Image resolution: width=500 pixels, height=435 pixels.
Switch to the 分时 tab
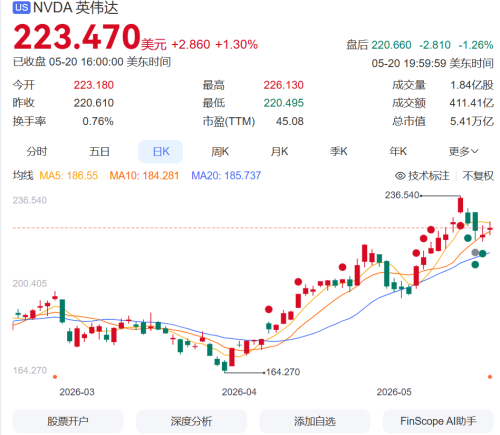point(37,152)
